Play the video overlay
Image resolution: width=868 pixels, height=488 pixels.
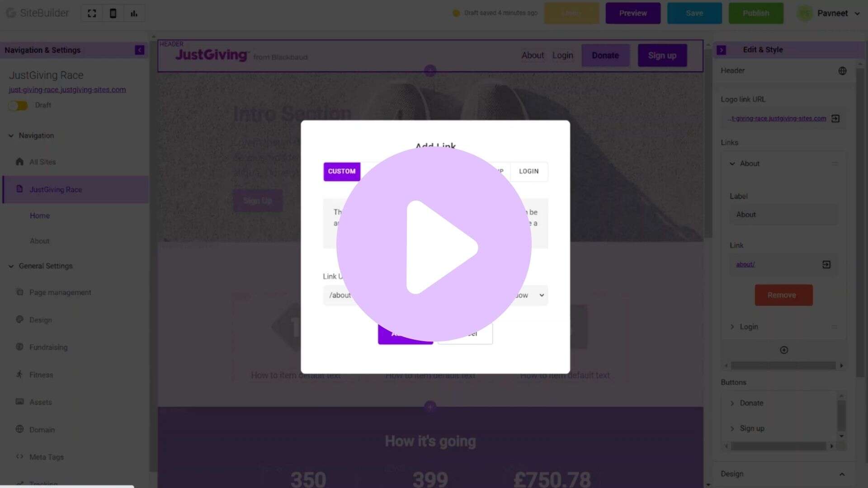[434, 244]
